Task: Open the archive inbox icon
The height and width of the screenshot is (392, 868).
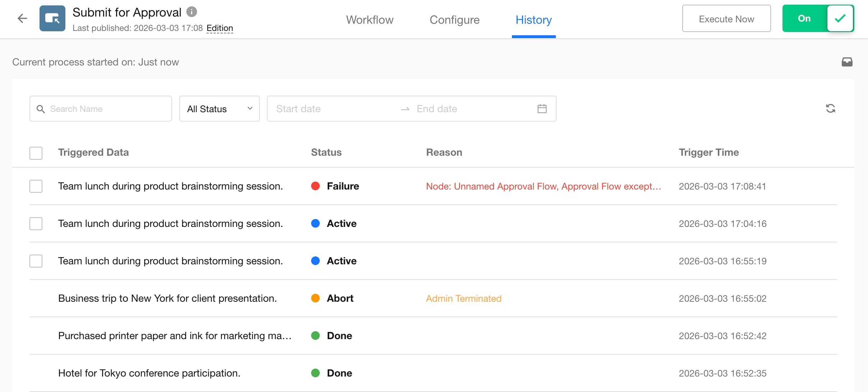Action: pyautogui.click(x=847, y=62)
